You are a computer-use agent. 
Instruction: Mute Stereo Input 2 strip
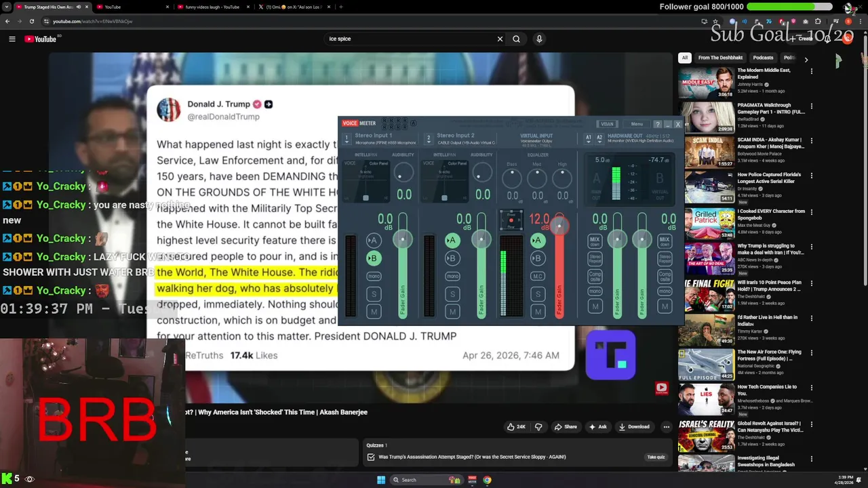(452, 312)
